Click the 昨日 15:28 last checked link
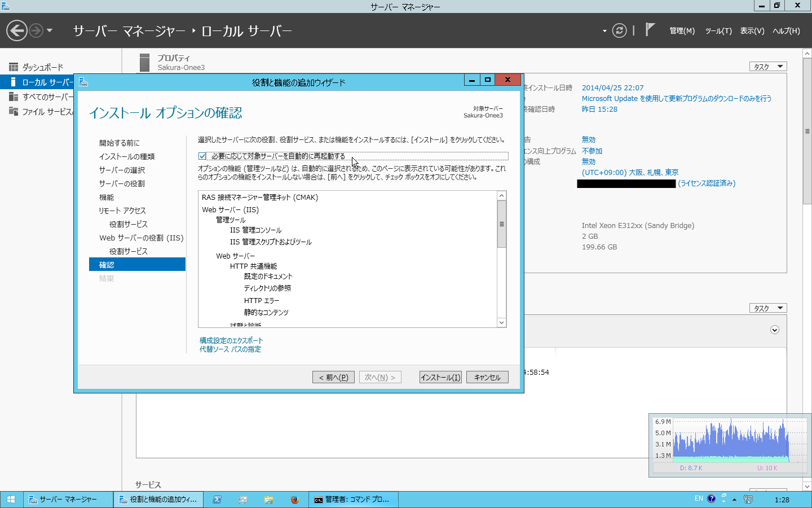812x508 pixels. 599,109
